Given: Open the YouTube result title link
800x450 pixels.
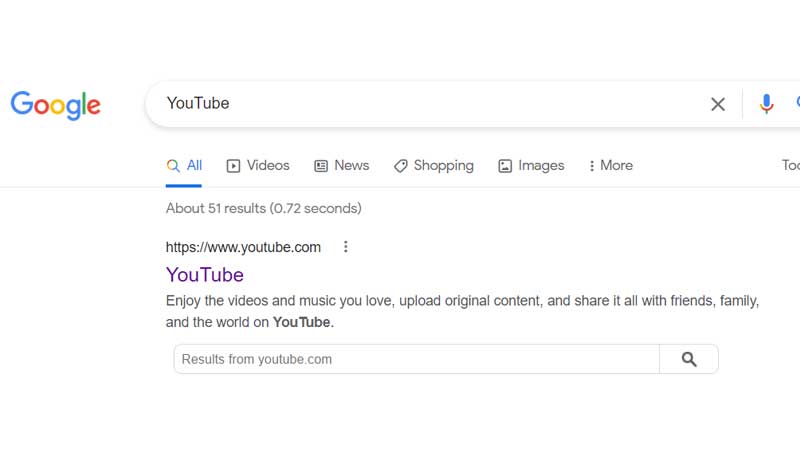Looking at the screenshot, I should [205, 275].
